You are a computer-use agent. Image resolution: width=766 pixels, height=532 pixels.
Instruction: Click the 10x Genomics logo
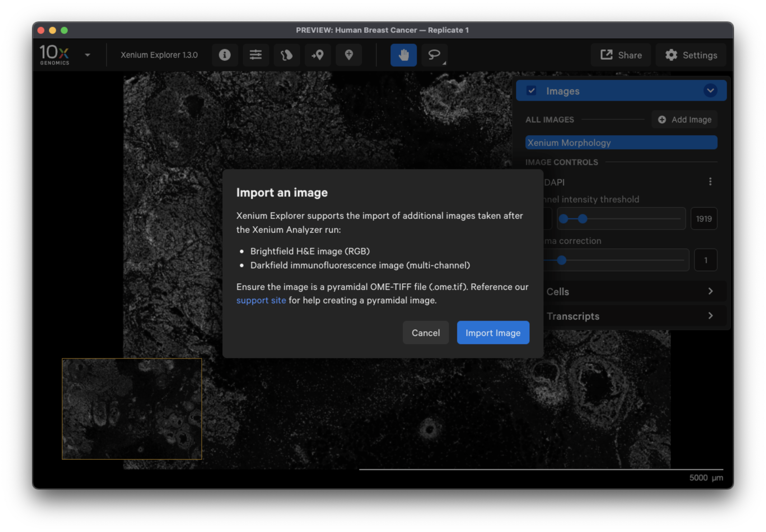pos(54,55)
